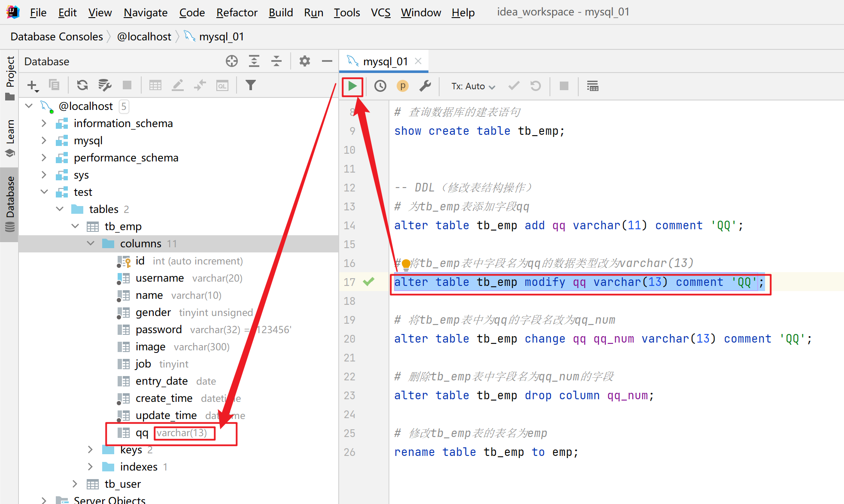This screenshot has height=504, width=844.
Task: Collapse the @localhost data source node
Action: click(x=29, y=106)
